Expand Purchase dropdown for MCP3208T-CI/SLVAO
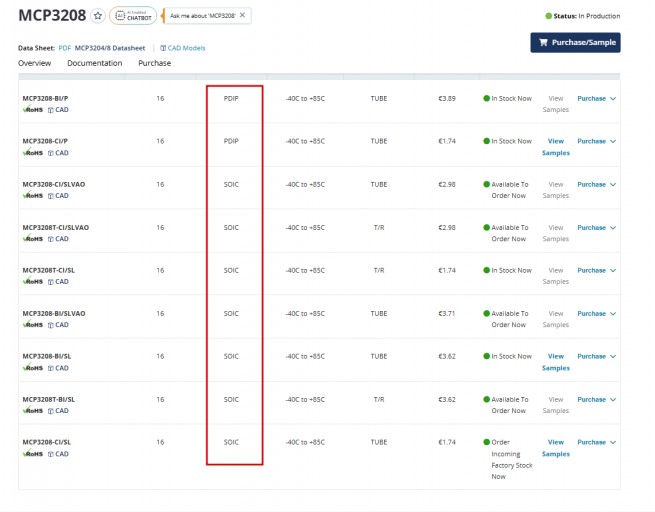This screenshot has width=655, height=512. point(597,228)
